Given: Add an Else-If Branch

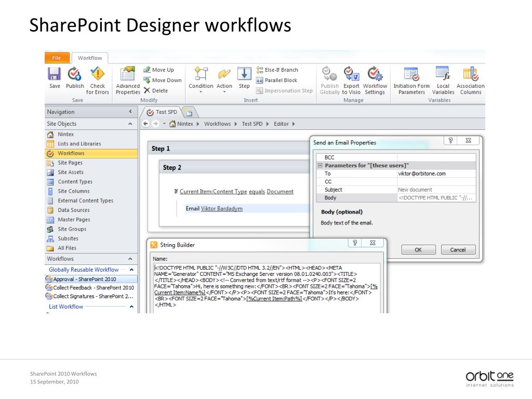Looking at the screenshot, I should (x=277, y=70).
